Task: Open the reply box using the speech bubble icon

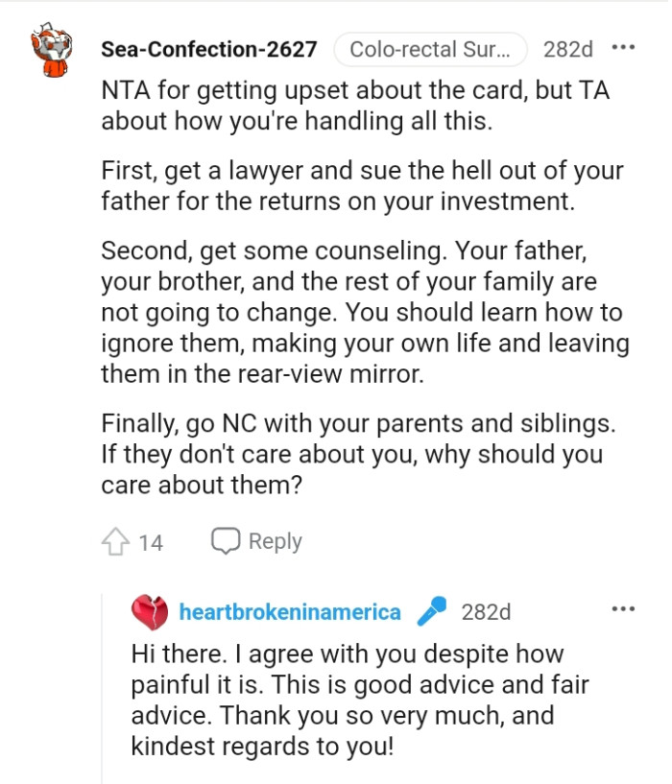Action: [227, 540]
